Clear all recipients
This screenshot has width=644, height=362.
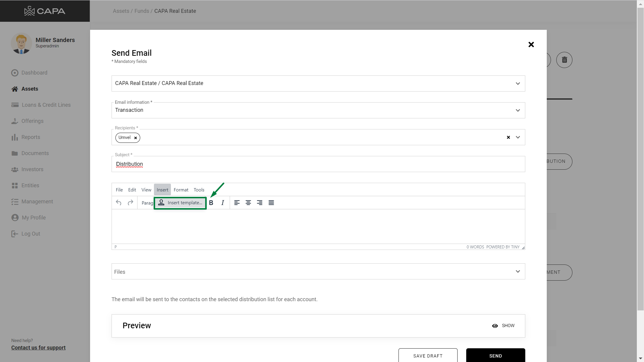coord(508,137)
